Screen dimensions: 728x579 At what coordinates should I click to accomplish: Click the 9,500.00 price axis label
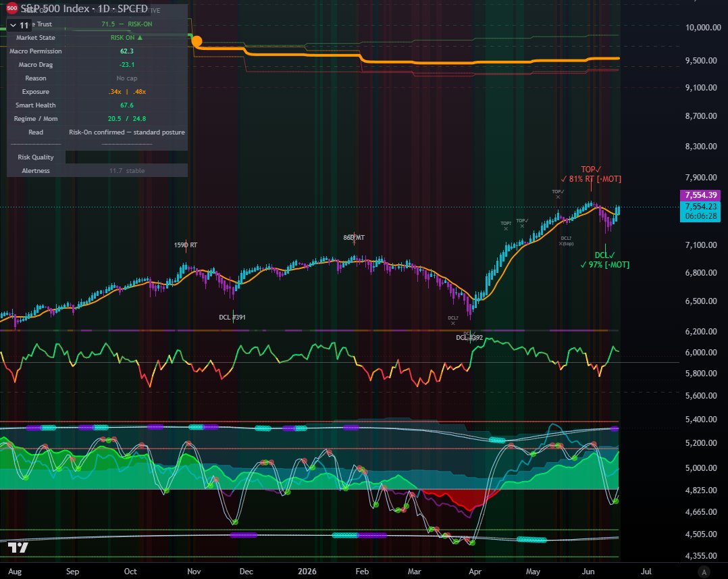point(701,60)
